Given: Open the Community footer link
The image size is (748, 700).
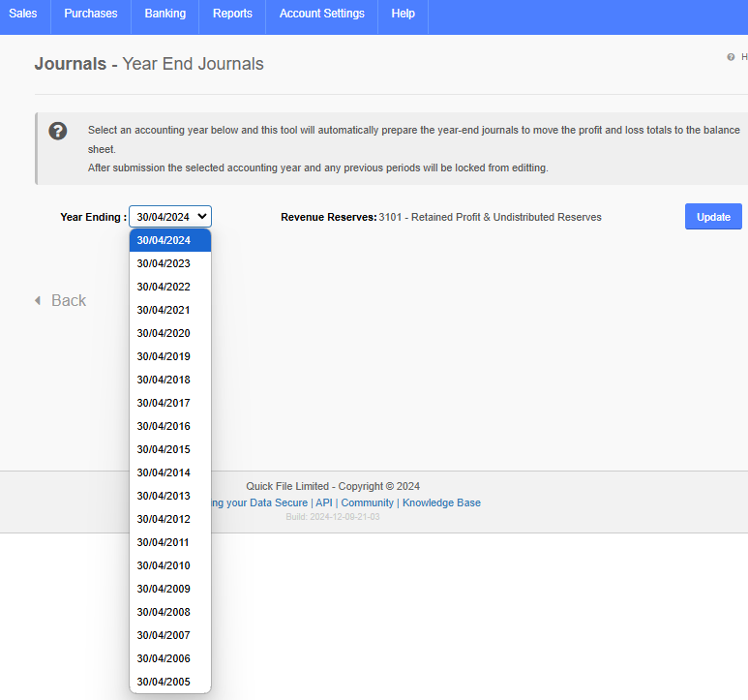Looking at the screenshot, I should (368, 502).
